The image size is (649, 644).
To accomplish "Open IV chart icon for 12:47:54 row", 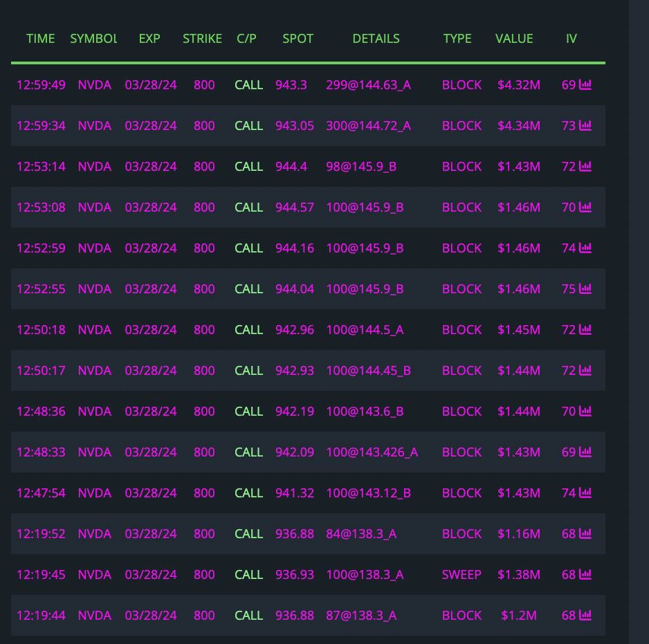I will (x=585, y=493).
